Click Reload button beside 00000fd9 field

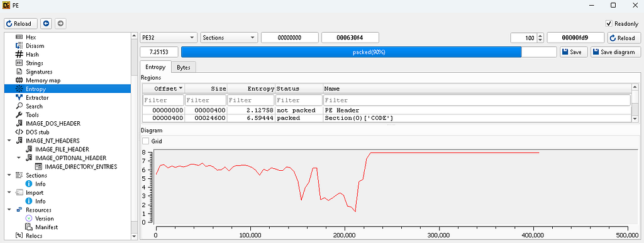(623, 38)
